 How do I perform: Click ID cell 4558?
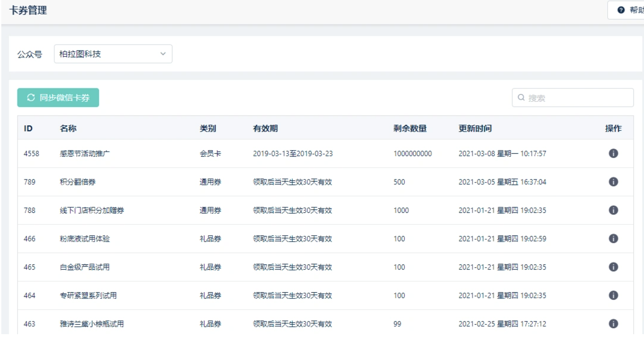[x=31, y=154]
